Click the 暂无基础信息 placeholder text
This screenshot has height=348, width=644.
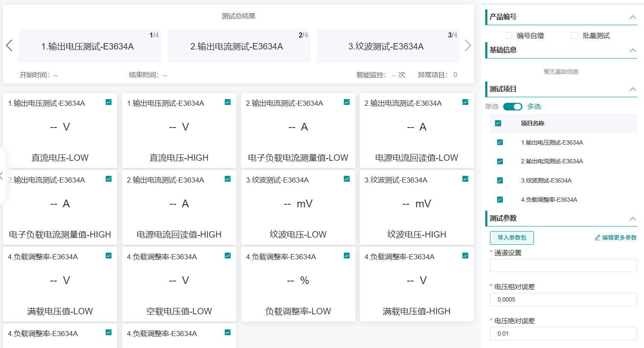(561, 72)
